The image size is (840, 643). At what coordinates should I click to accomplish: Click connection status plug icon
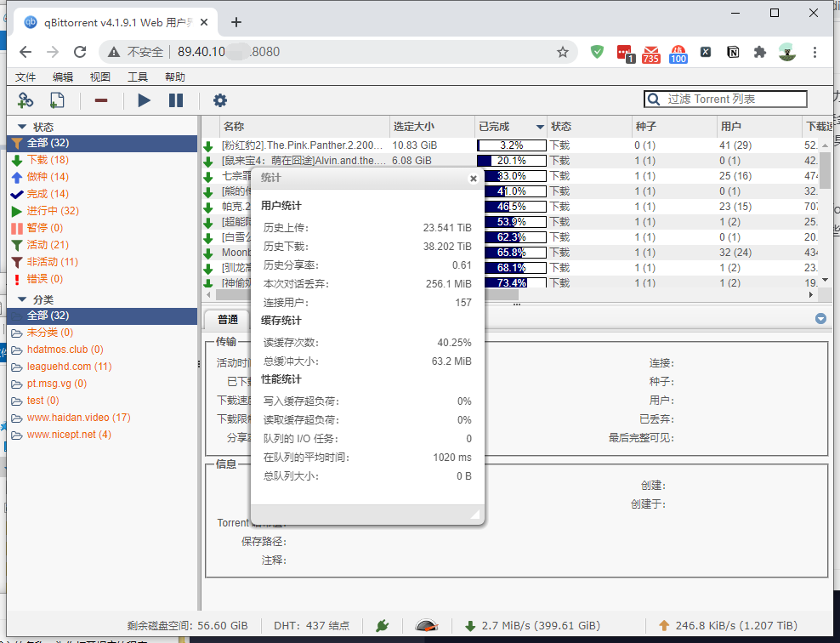coord(382,625)
